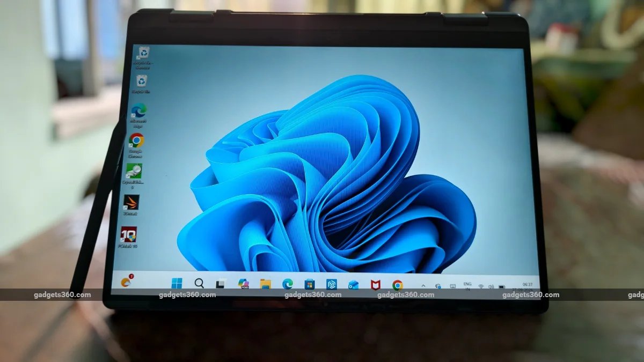Select the 3DMark desktop shortcut

click(131, 206)
